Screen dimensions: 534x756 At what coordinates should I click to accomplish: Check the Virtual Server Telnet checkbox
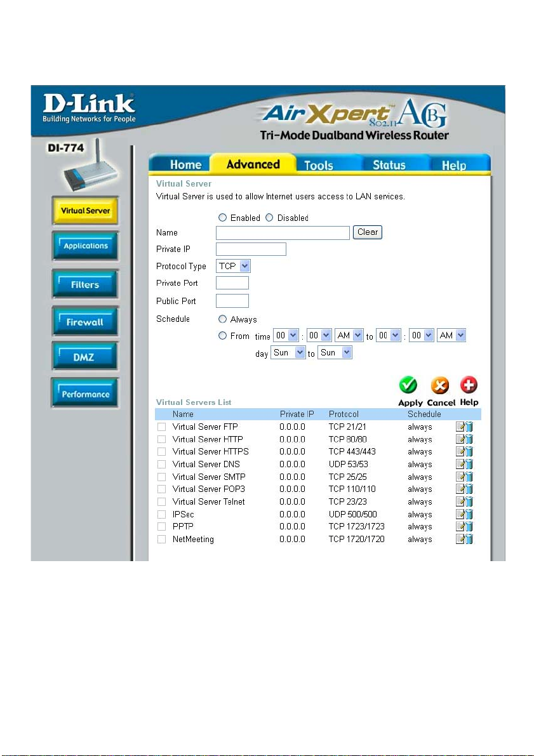(162, 502)
